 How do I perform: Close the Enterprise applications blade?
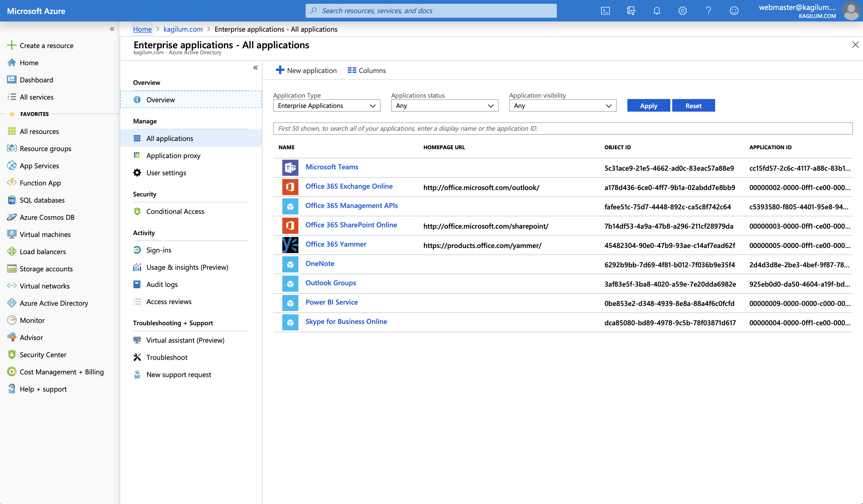(855, 45)
